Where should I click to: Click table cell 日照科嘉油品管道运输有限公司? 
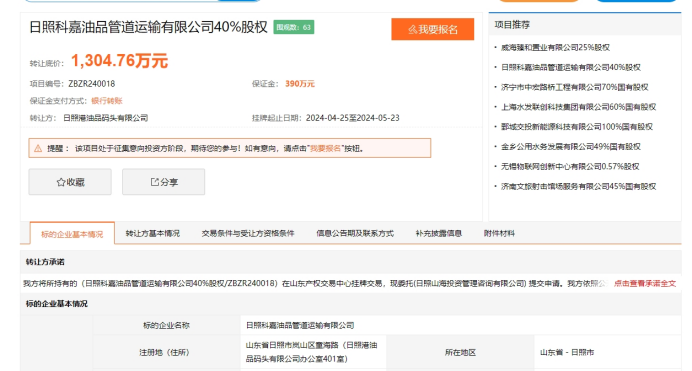[x=300, y=325]
